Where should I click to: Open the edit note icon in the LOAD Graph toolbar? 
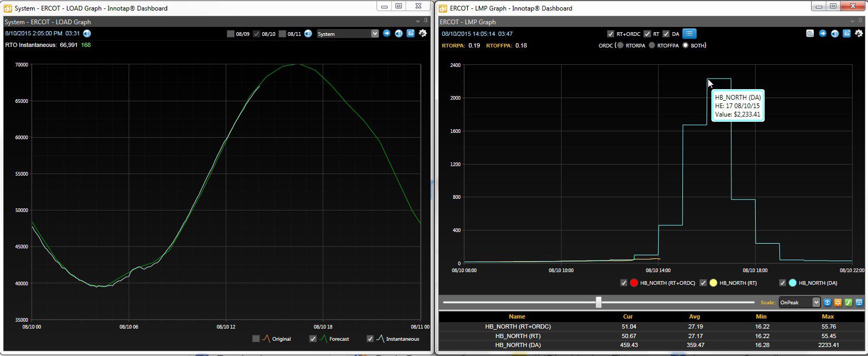pos(410,33)
